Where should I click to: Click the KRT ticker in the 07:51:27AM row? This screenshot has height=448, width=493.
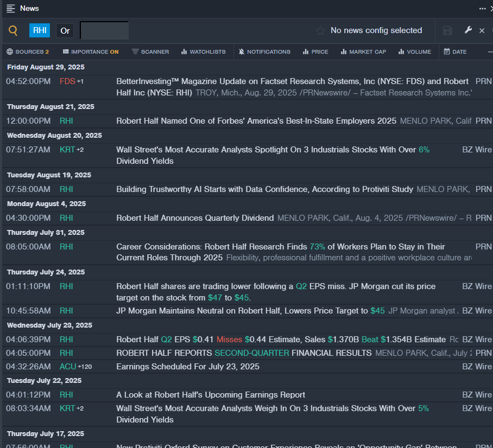pos(67,150)
